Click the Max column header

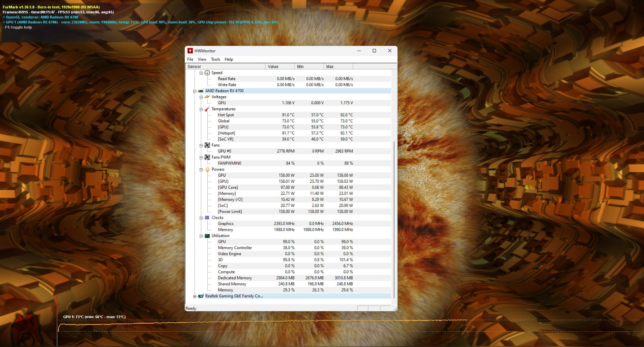coord(339,66)
